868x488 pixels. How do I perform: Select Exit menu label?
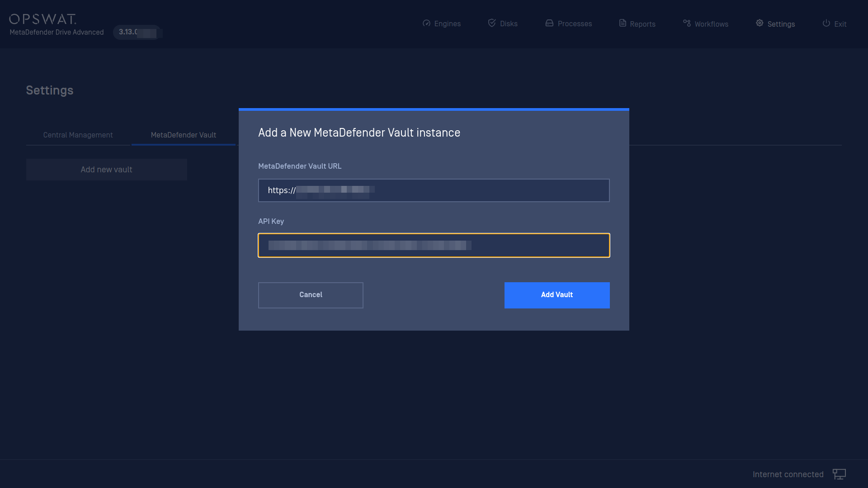coord(840,24)
